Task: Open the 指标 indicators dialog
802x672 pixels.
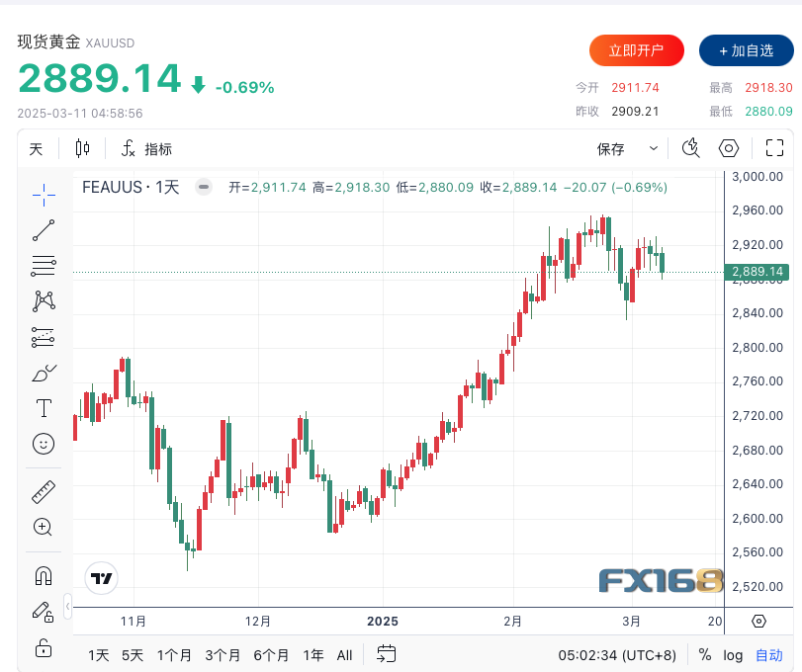Action: coord(146,148)
